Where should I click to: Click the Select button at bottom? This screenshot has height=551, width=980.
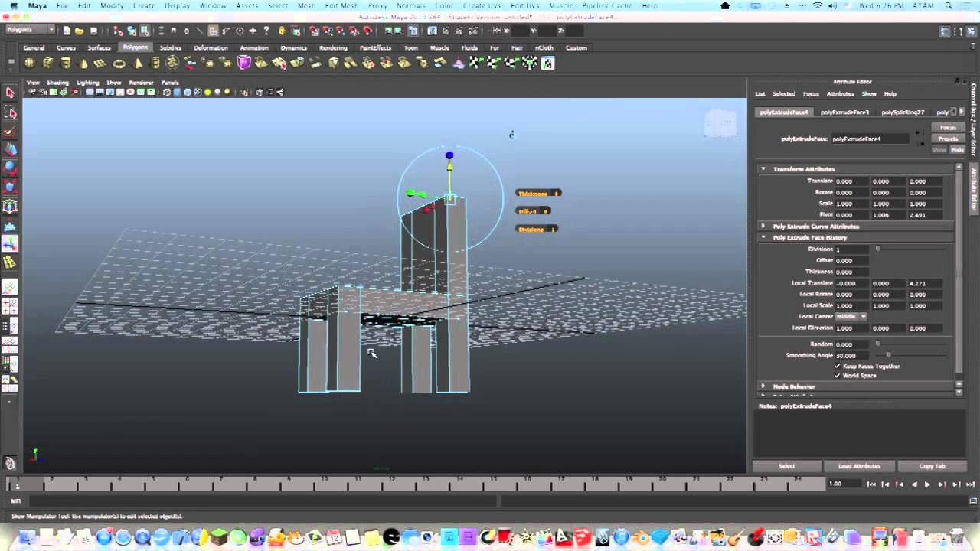[786, 465]
